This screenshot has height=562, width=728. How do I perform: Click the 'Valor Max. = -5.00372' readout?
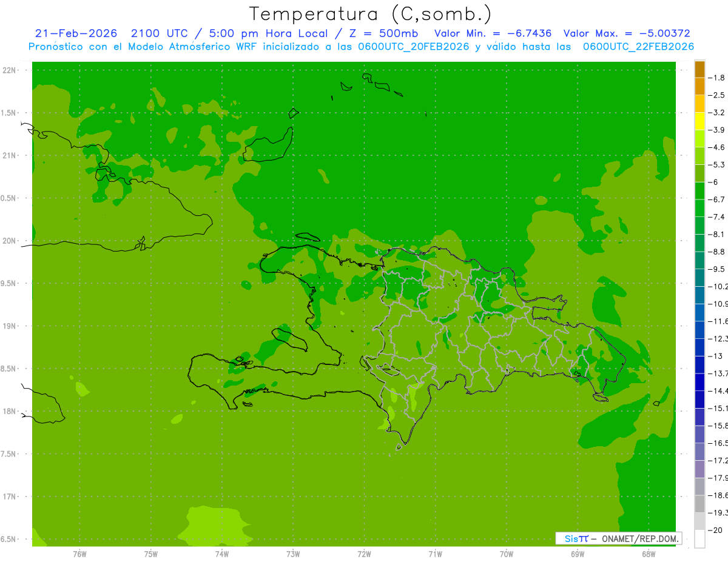click(627, 33)
